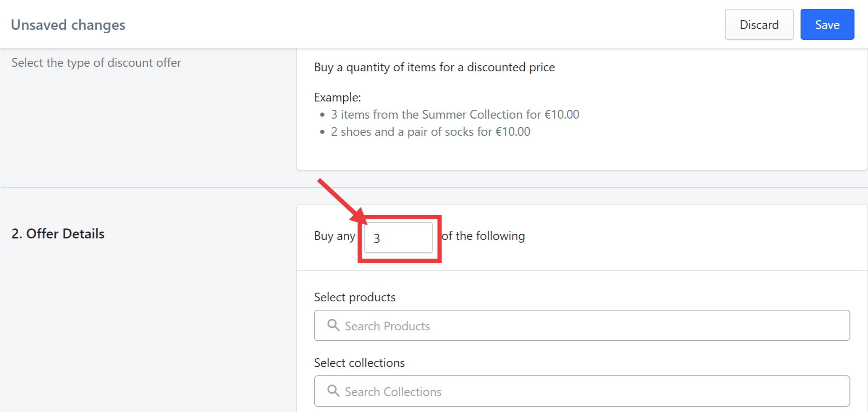
Task: Click the shoes and socks example line
Action: 430,132
